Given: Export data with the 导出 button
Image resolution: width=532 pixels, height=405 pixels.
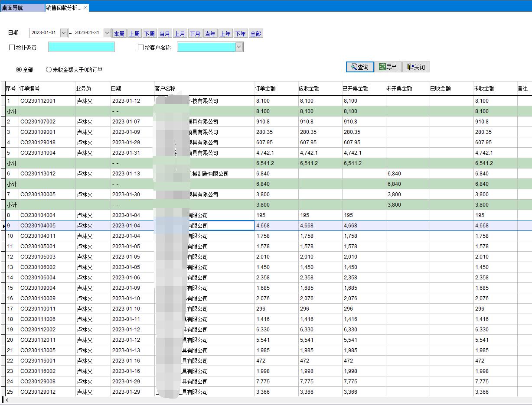Looking at the screenshot, I should point(388,67).
